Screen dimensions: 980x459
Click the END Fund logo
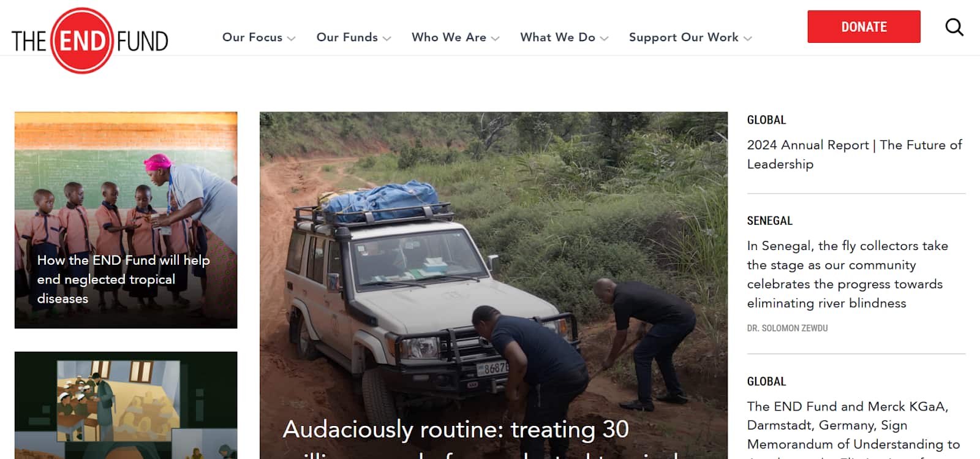click(89, 40)
